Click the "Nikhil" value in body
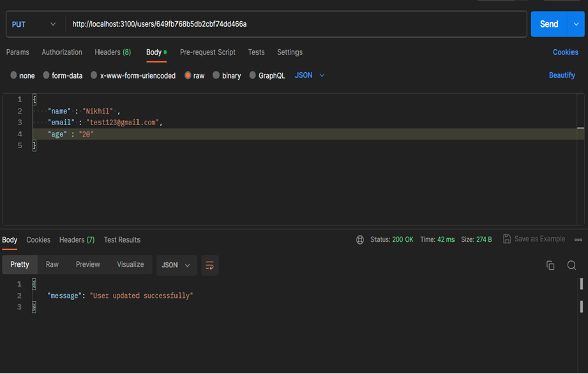 pyautogui.click(x=98, y=111)
